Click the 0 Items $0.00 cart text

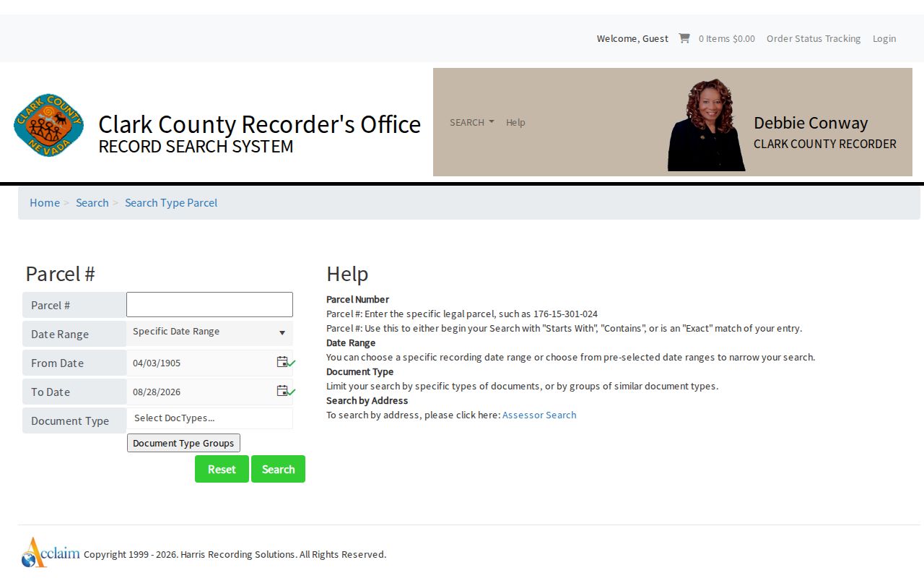pos(727,38)
